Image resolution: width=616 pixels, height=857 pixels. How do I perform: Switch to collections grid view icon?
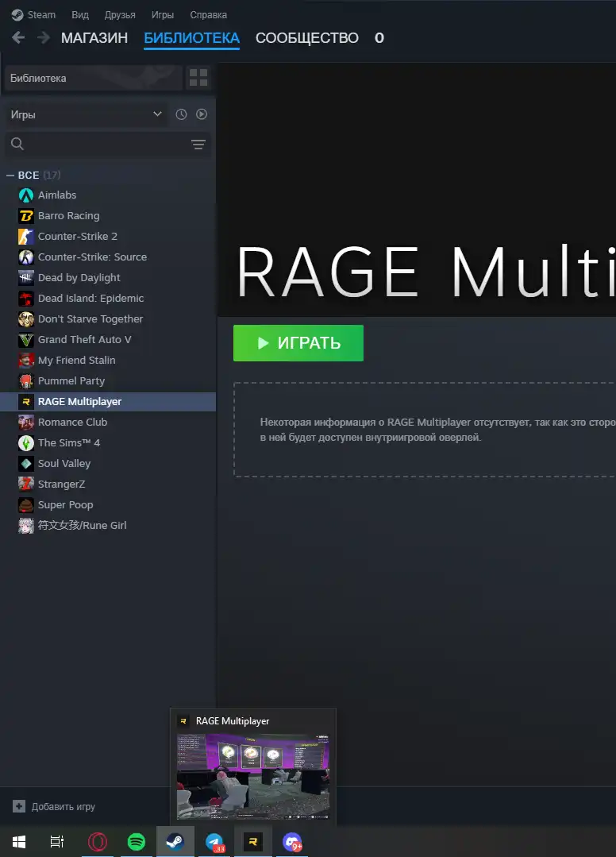point(198,78)
